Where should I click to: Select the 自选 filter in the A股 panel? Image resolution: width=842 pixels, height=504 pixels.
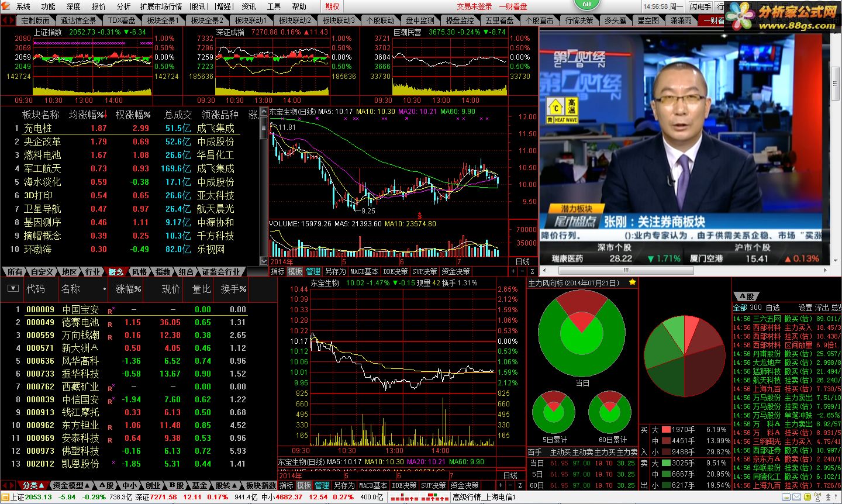pyautogui.click(x=772, y=308)
